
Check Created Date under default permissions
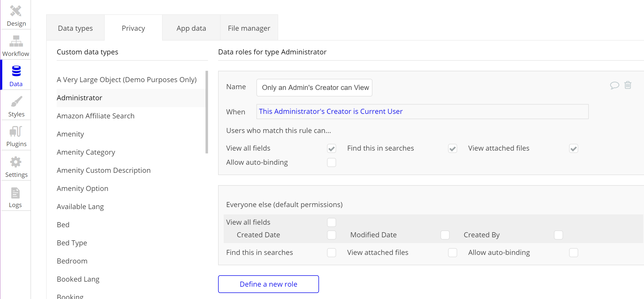(331, 235)
